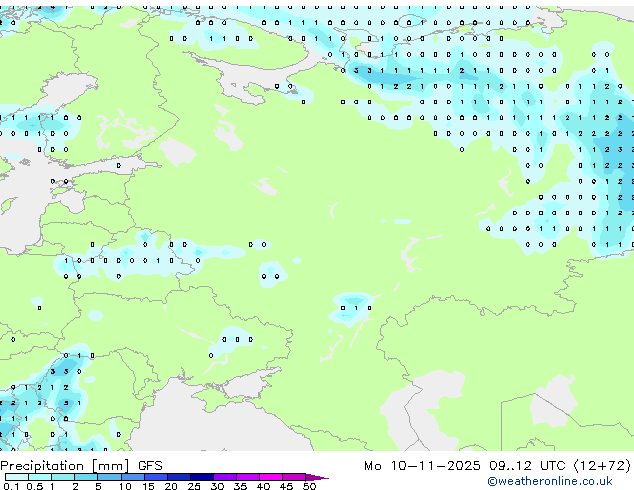634x490 pixels.
Task: Click the arrow tip above 50 mm on legend
Action: [x=317, y=478]
